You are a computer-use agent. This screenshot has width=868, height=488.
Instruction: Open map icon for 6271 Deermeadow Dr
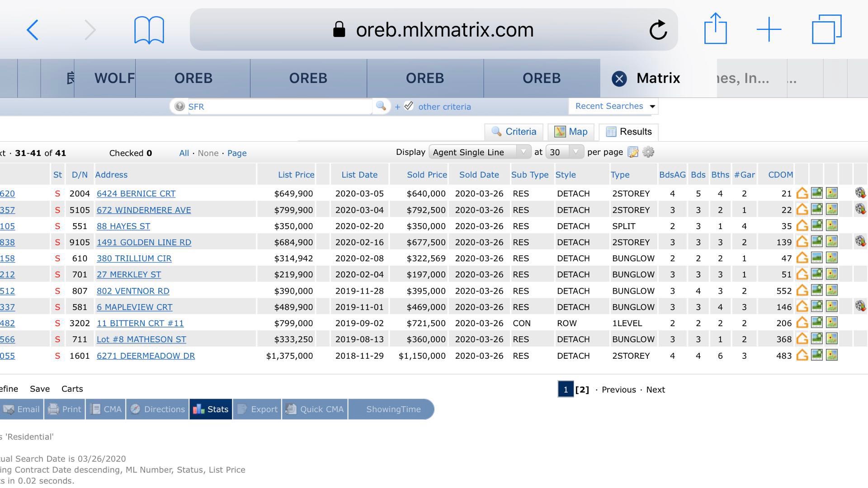tap(832, 355)
